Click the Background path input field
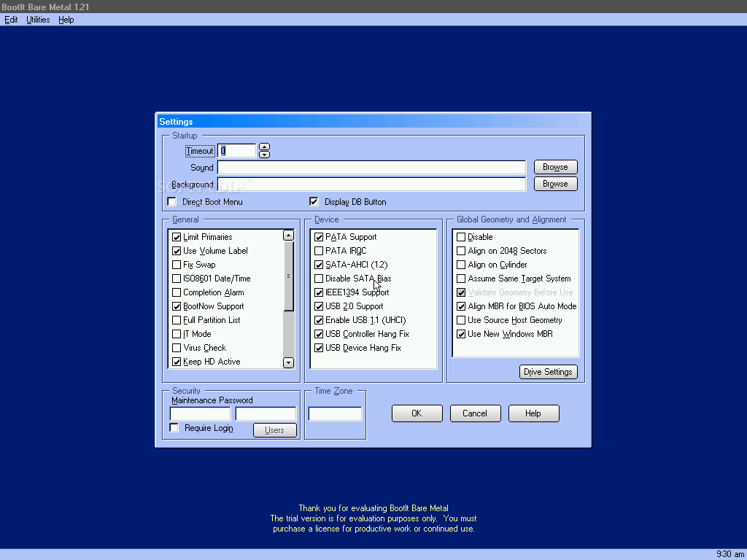 371,184
